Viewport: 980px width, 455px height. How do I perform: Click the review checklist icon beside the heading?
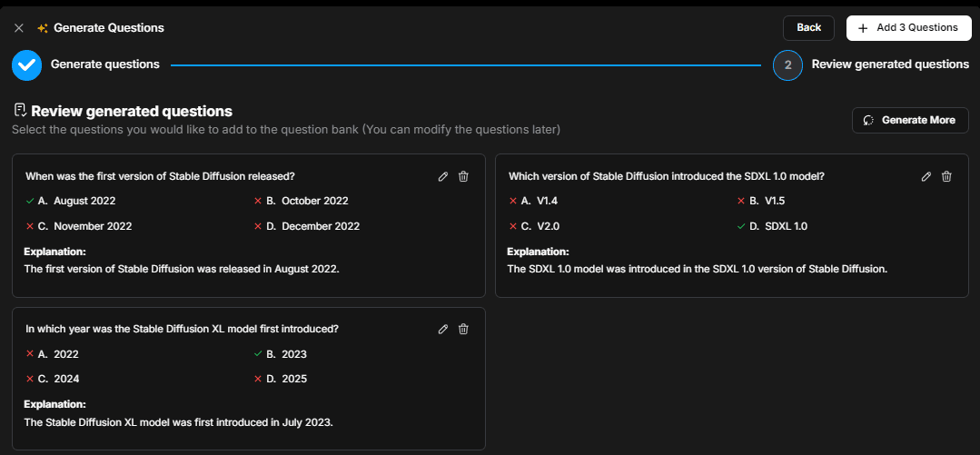click(x=20, y=111)
